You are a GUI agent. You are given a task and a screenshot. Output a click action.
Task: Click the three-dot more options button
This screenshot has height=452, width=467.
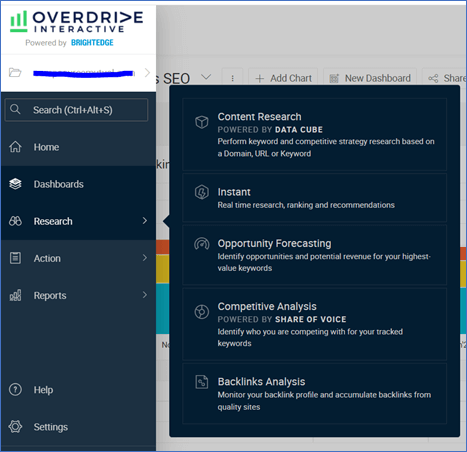232,78
